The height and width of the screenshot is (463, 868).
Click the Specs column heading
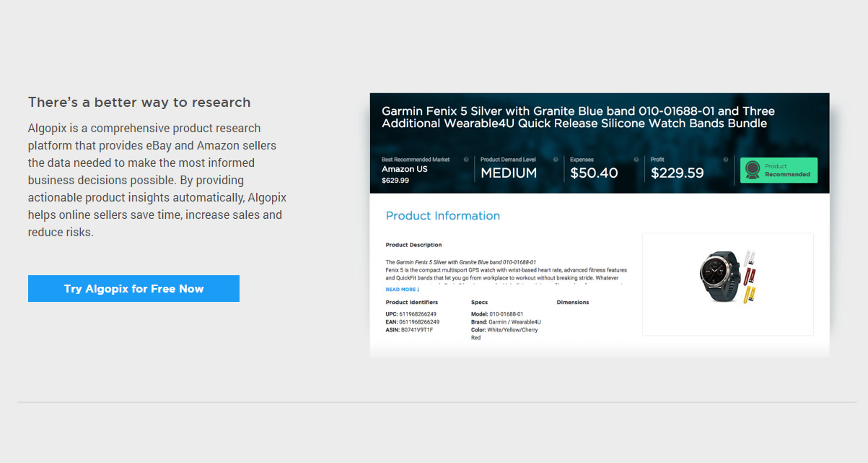480,303
